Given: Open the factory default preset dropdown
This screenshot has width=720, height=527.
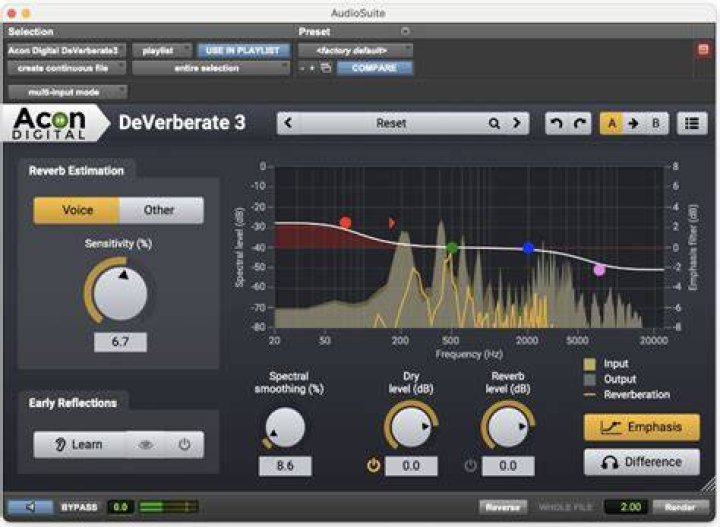Looking at the screenshot, I should (x=355, y=50).
